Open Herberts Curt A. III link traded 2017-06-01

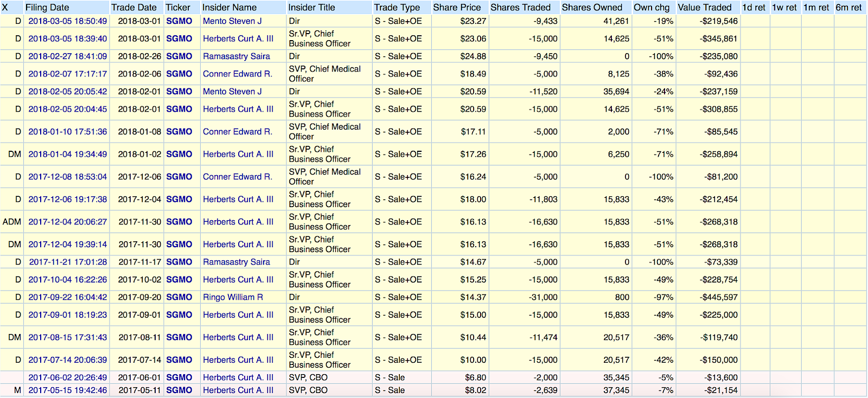coord(238,377)
